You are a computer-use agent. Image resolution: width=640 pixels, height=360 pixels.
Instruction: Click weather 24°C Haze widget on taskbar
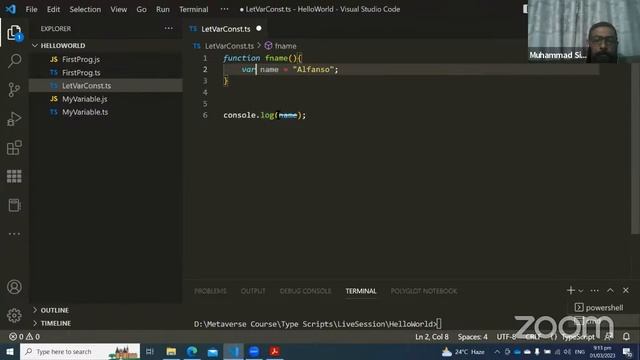coord(463,351)
